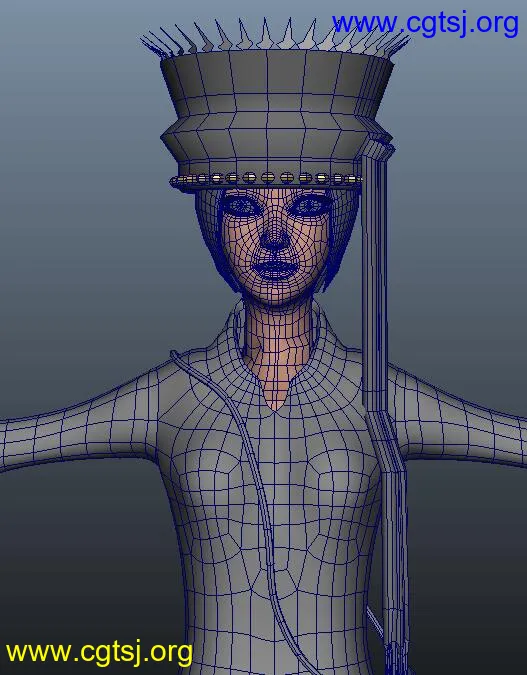Select the spikes on top of the hat
Viewport: 527px width, 675px height.
276,37
